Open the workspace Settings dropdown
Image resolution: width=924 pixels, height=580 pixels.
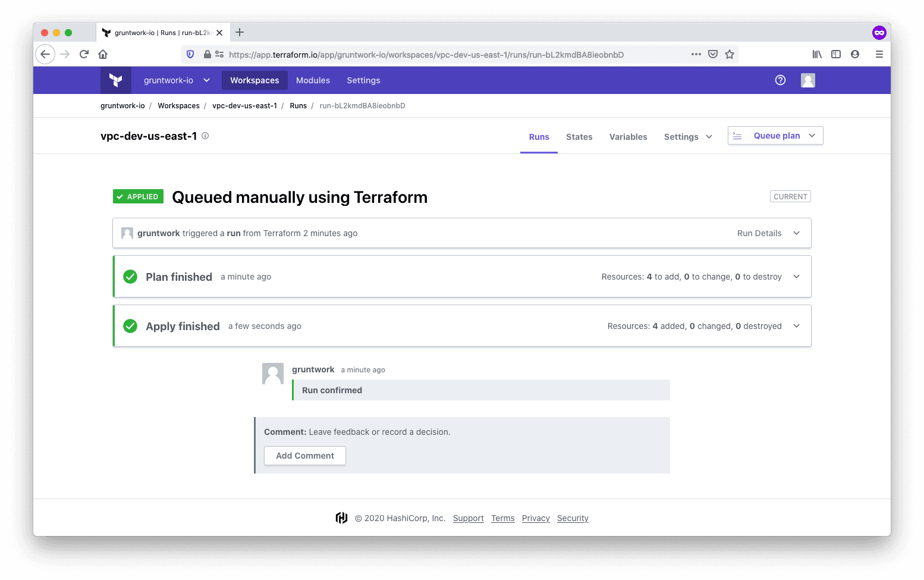[688, 137]
